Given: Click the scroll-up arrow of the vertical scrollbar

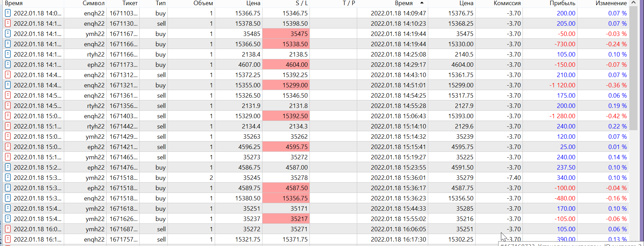Looking at the screenshot, I should point(633,3).
